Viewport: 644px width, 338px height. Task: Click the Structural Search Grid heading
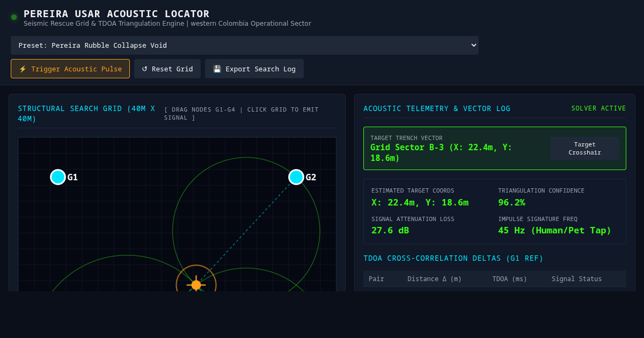click(x=86, y=113)
